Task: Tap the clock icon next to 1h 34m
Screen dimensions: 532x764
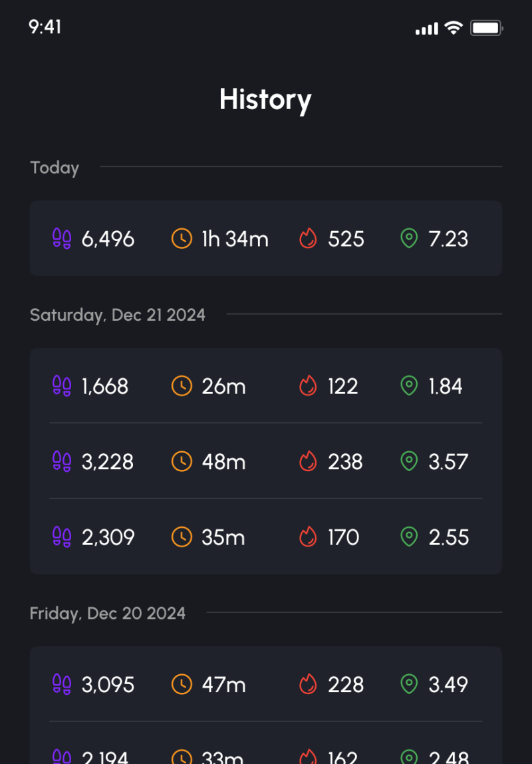Action: click(x=182, y=238)
